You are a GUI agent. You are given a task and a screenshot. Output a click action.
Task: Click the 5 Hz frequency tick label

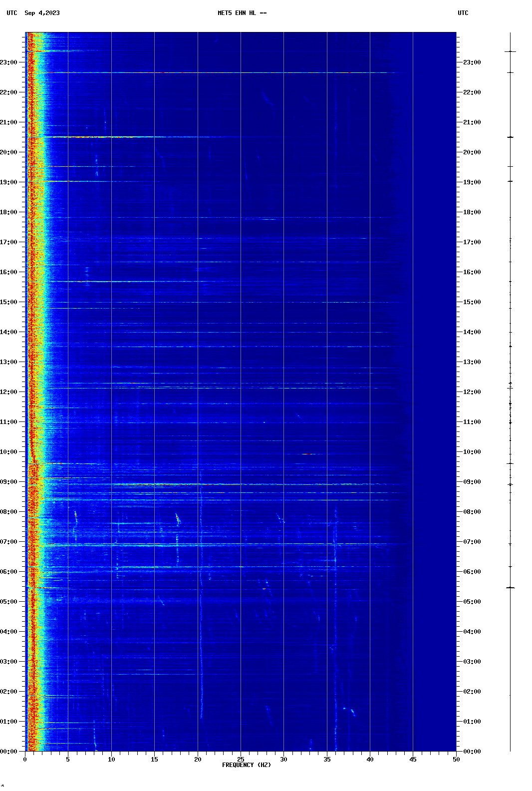click(x=68, y=760)
